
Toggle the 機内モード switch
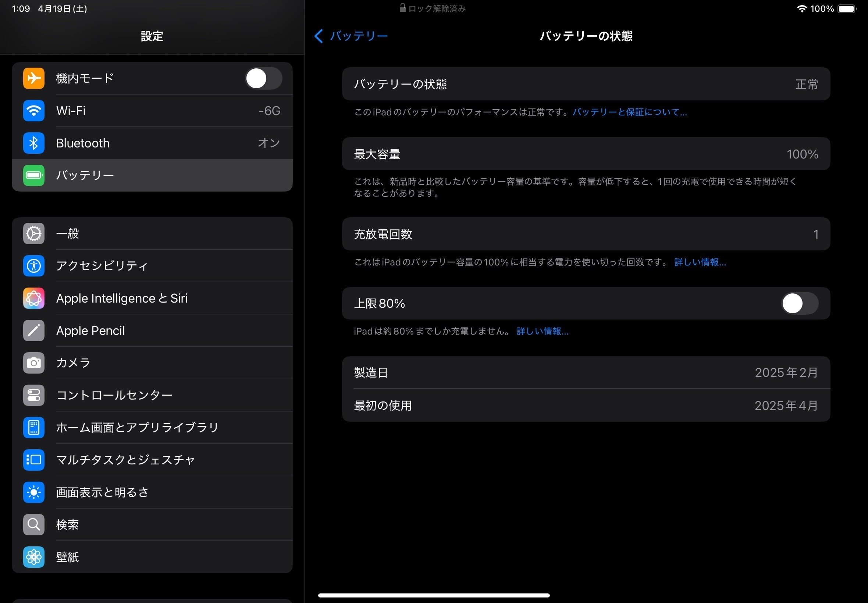click(264, 78)
